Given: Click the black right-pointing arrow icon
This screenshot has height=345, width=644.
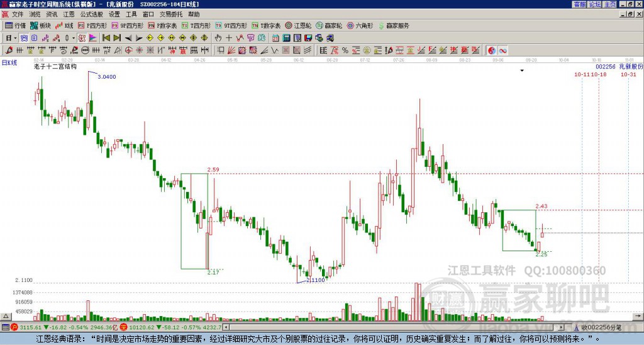Looking at the screenshot, I should coord(139,38).
